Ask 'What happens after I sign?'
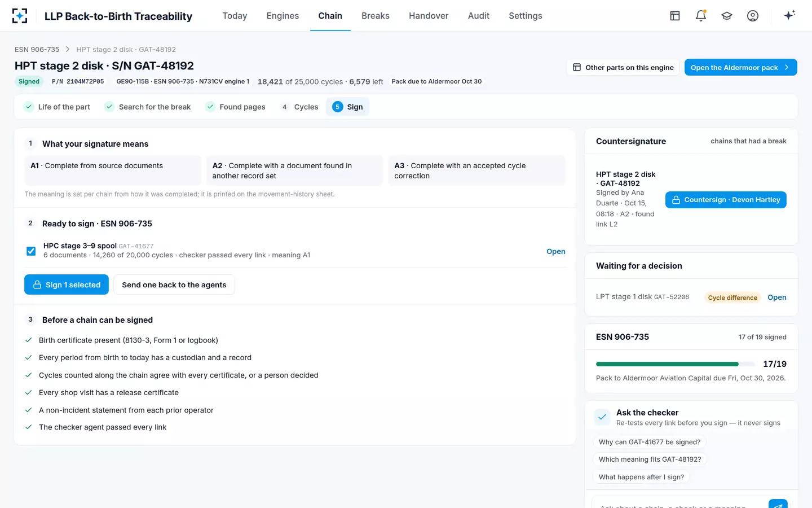Viewport: 812px width, 508px height. coord(642,477)
